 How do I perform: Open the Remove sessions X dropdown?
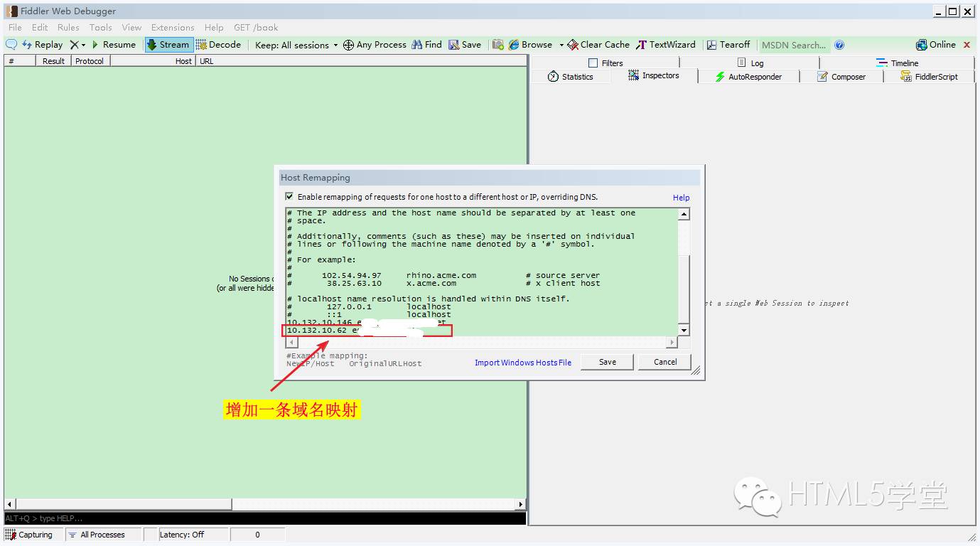pyautogui.click(x=77, y=44)
